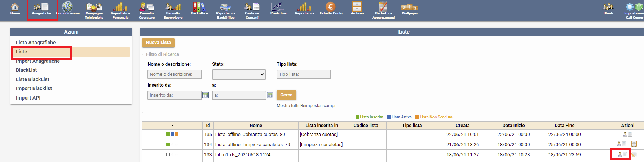Click the Mostra tutti link

point(287,106)
